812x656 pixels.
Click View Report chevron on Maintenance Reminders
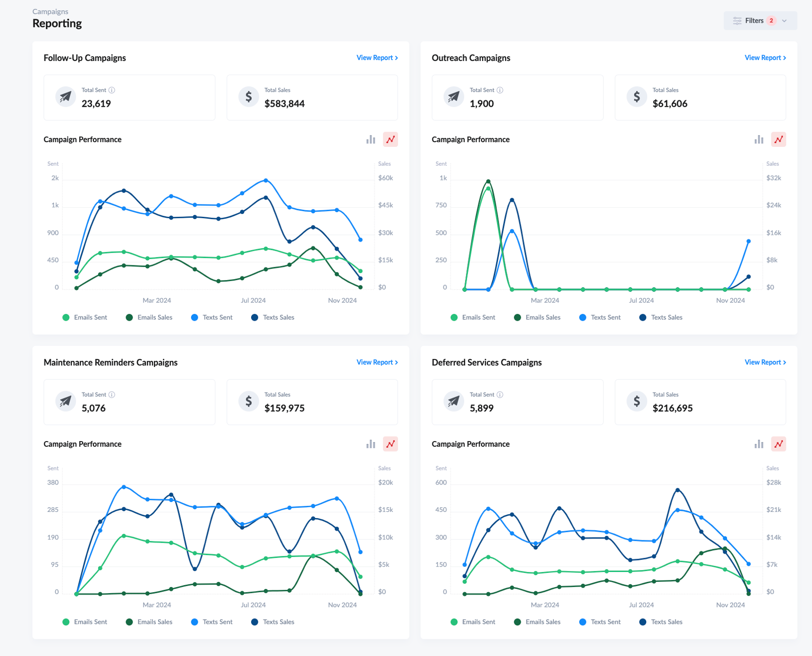click(x=396, y=362)
